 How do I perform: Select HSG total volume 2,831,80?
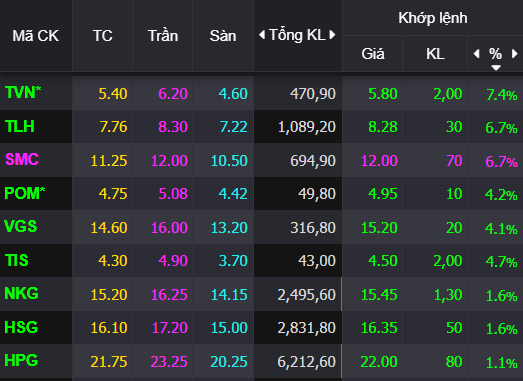click(307, 328)
